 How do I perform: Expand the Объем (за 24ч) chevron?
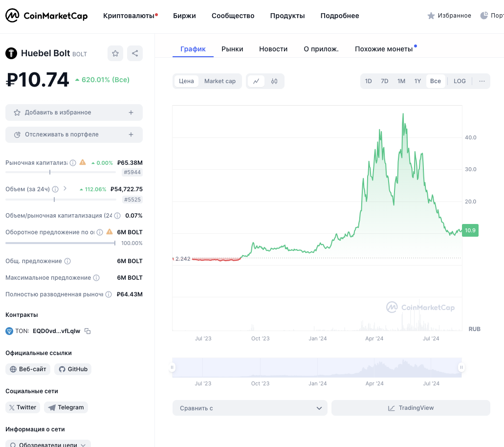tap(66, 189)
